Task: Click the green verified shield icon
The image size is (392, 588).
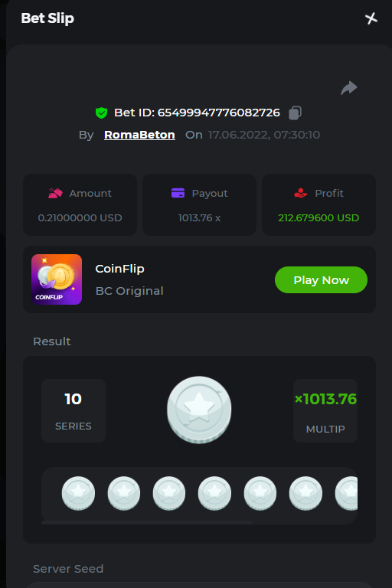Action: click(x=101, y=113)
